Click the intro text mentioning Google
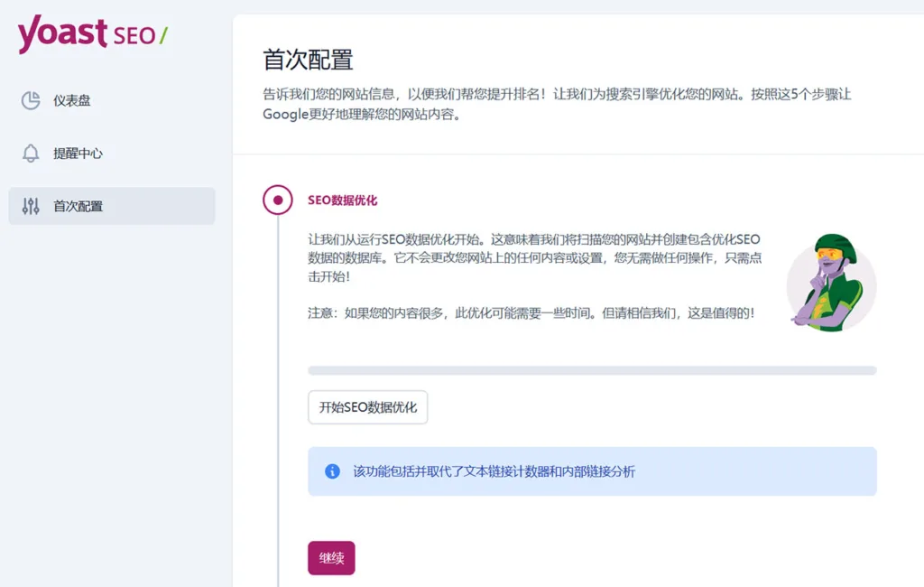Viewport: 924px width, 587px height. tap(557, 105)
